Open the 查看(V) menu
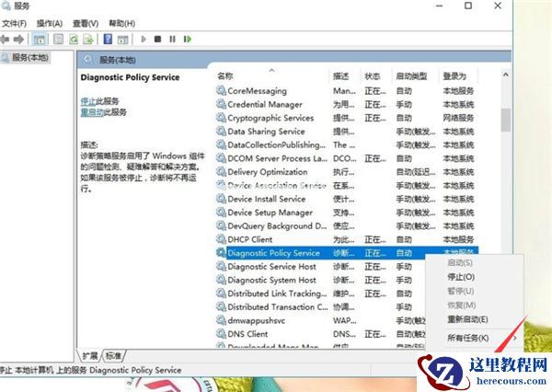The width and height of the screenshot is (552, 392). pos(86,24)
